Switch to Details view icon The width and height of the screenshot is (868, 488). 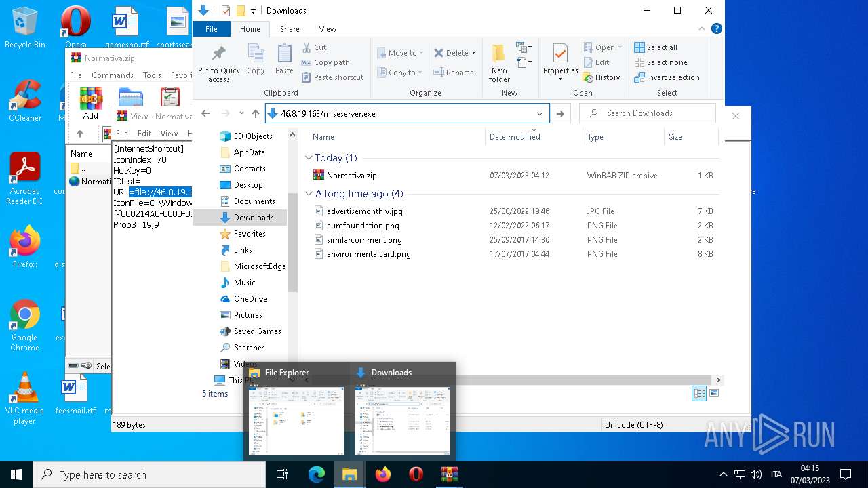(699, 394)
